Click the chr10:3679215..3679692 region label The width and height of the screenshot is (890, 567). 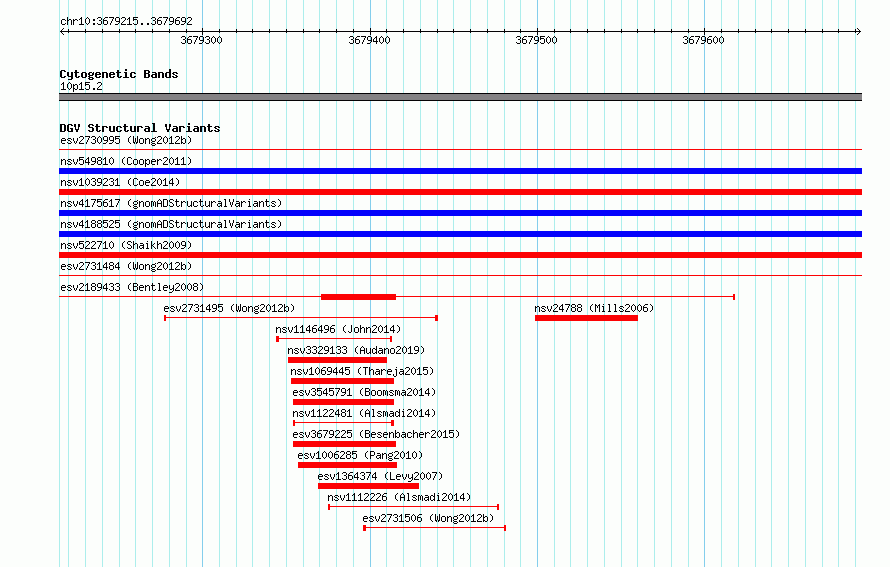click(x=126, y=21)
